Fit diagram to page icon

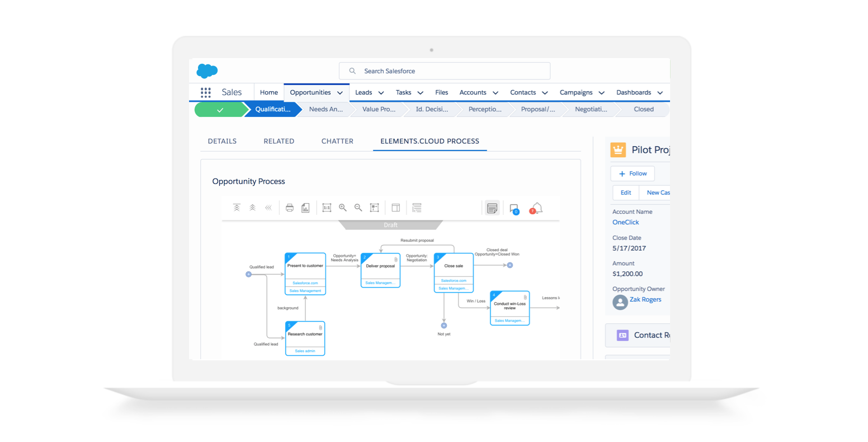coord(375,208)
